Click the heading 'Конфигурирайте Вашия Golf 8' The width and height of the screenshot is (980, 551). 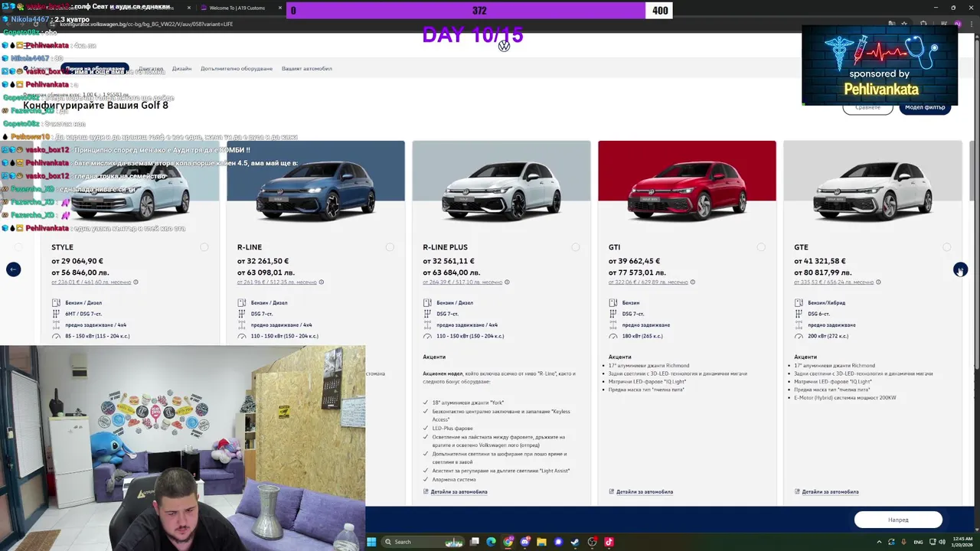click(x=96, y=105)
